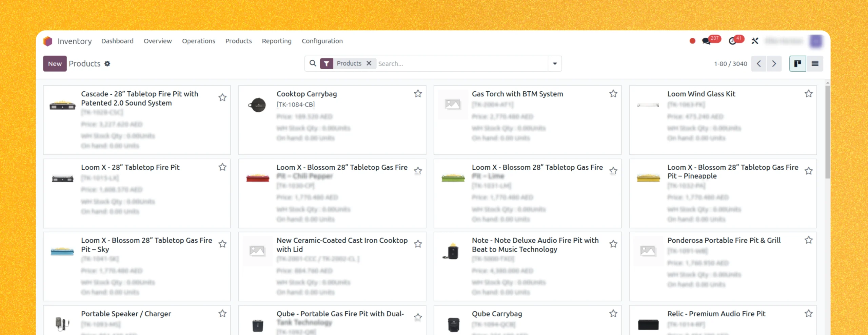Viewport: 868px width, 335px height.
Task: Open Gas Torch placeholder image
Action: tap(453, 104)
